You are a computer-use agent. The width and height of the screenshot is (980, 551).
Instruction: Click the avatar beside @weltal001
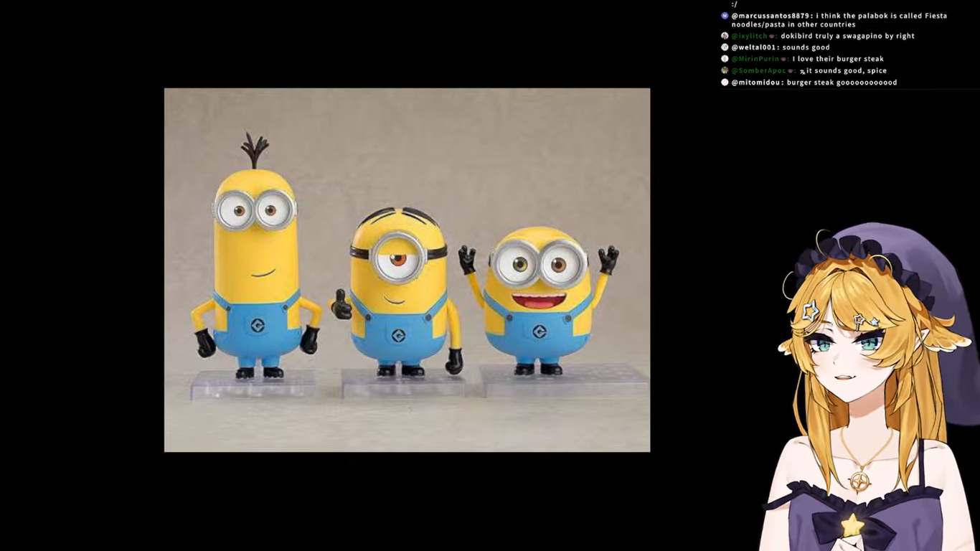click(725, 47)
